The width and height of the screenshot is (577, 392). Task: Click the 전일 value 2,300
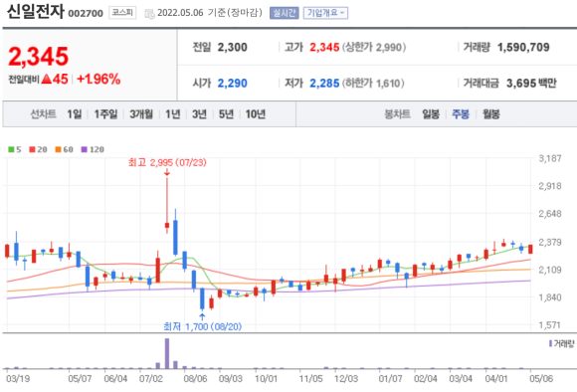click(x=232, y=47)
